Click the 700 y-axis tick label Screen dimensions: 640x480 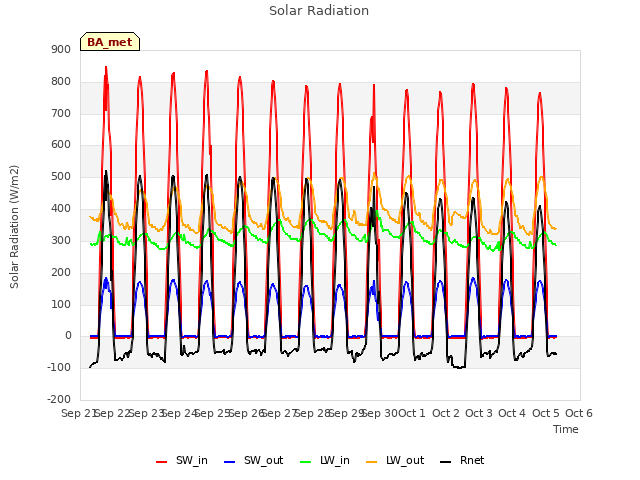(x=61, y=113)
